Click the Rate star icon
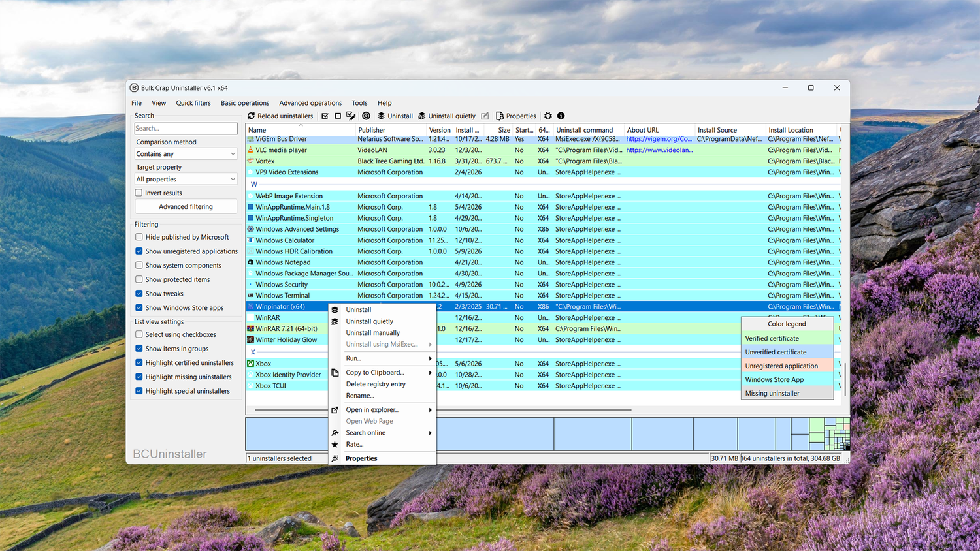Viewport: 980px width, 551px height. click(x=335, y=445)
